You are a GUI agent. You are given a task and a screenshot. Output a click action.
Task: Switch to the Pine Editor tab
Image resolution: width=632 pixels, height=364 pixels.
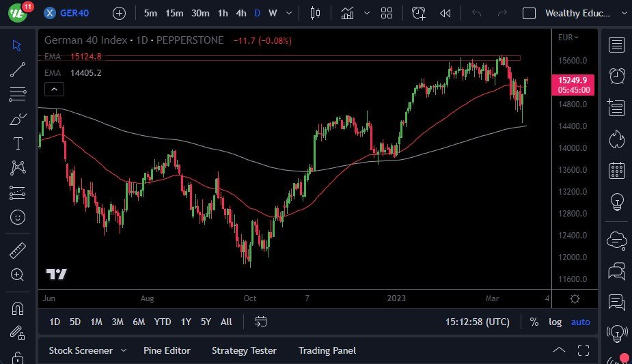point(167,350)
